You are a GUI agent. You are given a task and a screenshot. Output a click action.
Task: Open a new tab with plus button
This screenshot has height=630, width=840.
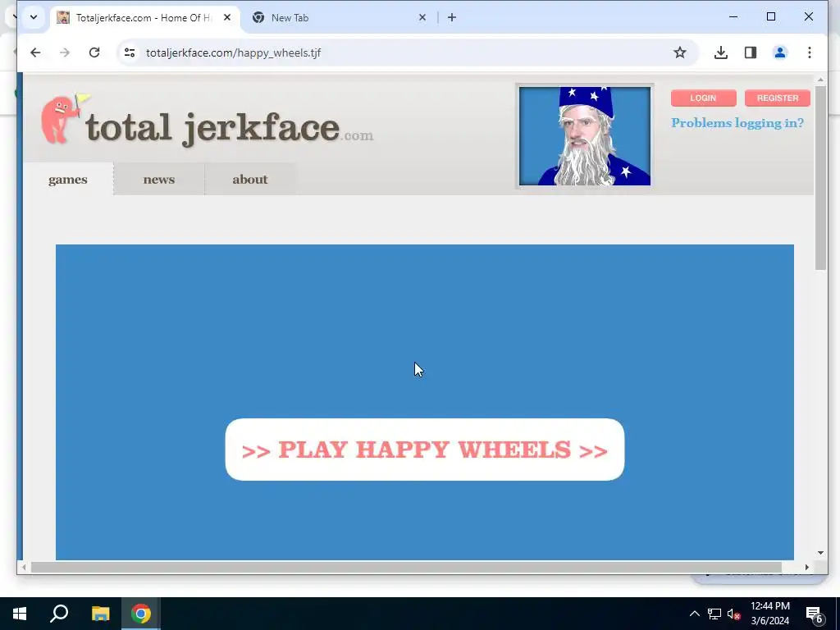point(452,18)
